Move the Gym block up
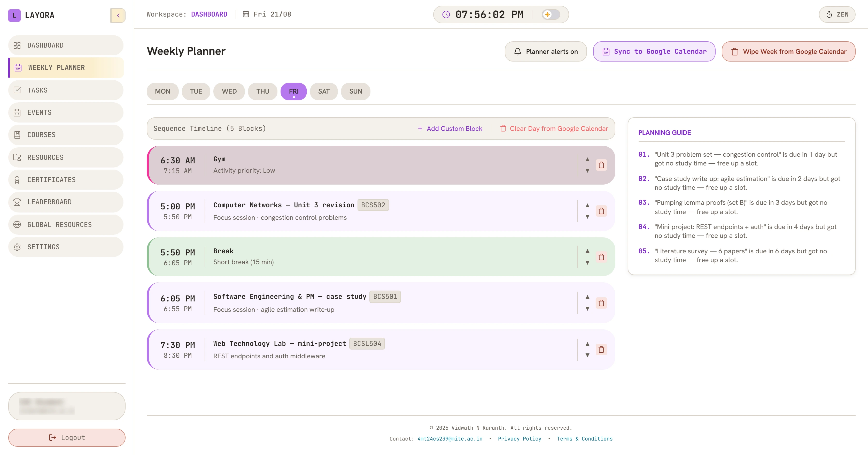Screen dimensions: 868x455 pos(587,159)
